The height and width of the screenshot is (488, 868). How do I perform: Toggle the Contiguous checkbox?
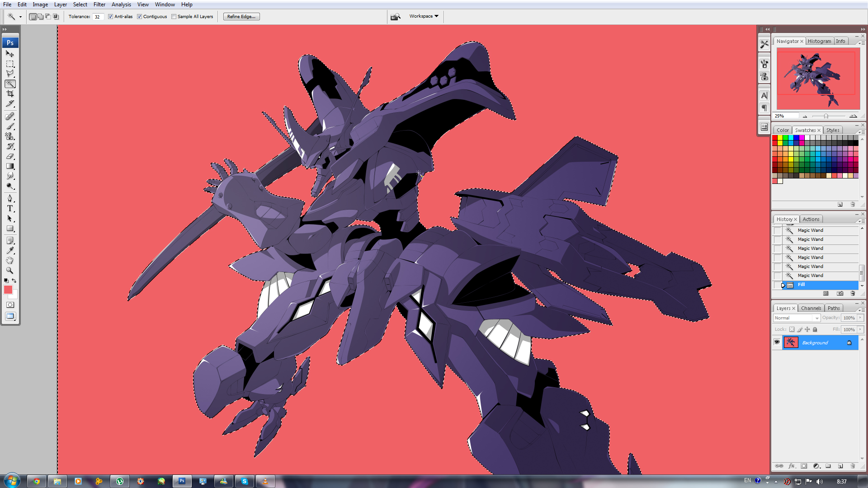click(139, 17)
